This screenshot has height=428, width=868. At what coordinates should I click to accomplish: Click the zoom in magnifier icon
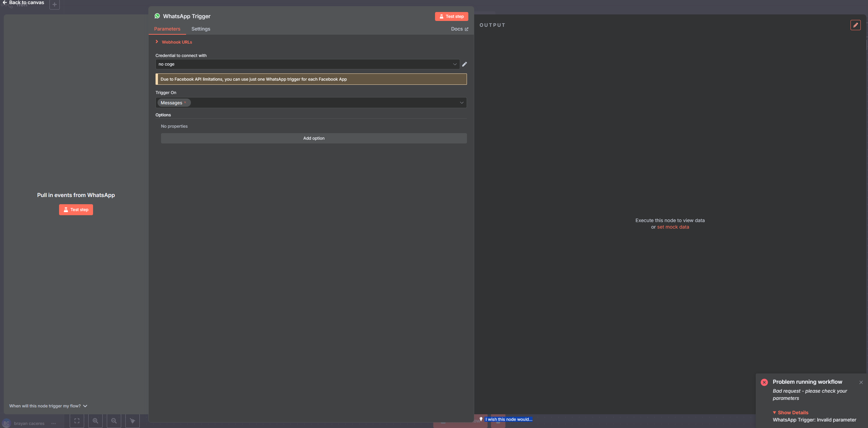coord(95,421)
